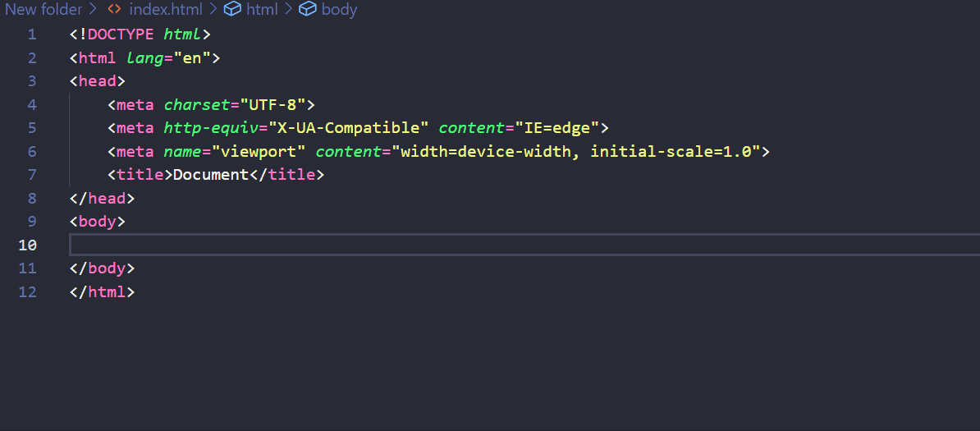Click the lang attribute on line 2
Image resolution: width=980 pixels, height=431 pixels.
tap(145, 58)
